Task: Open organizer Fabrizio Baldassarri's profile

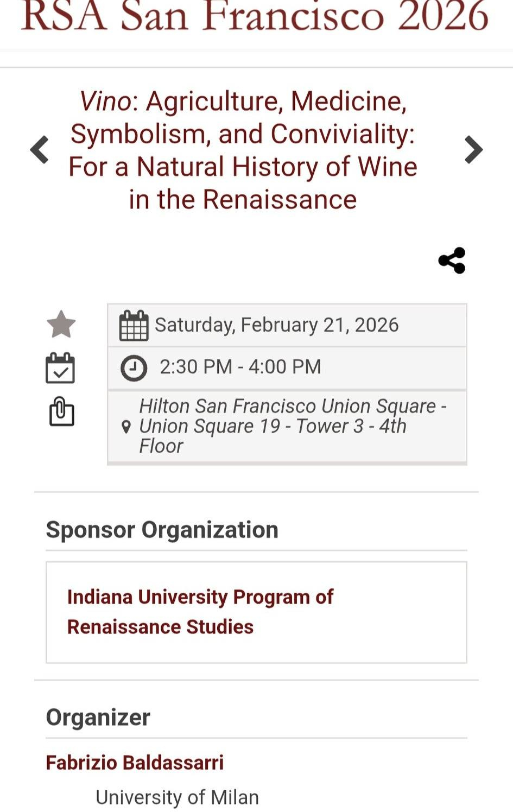Action: click(x=135, y=763)
